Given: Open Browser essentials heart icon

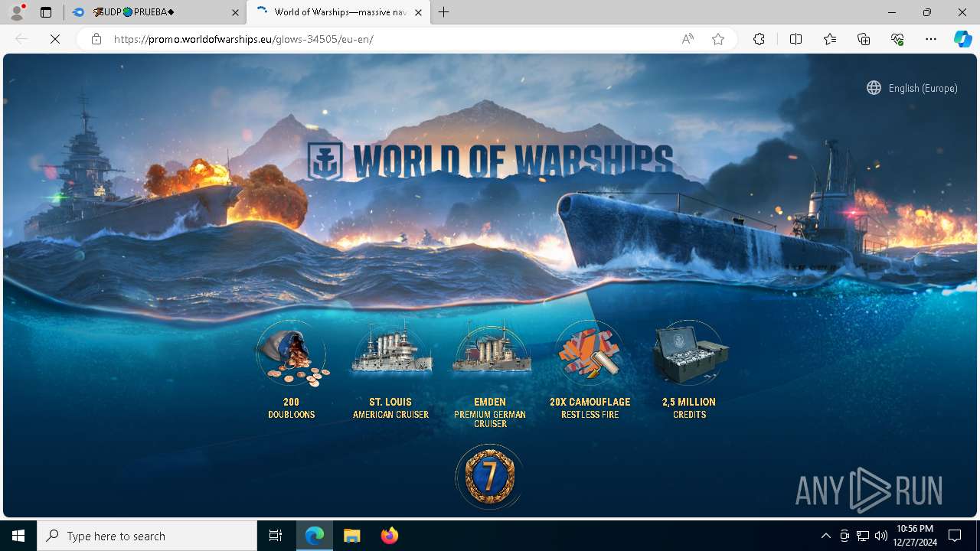Looking at the screenshot, I should pyautogui.click(x=897, y=39).
